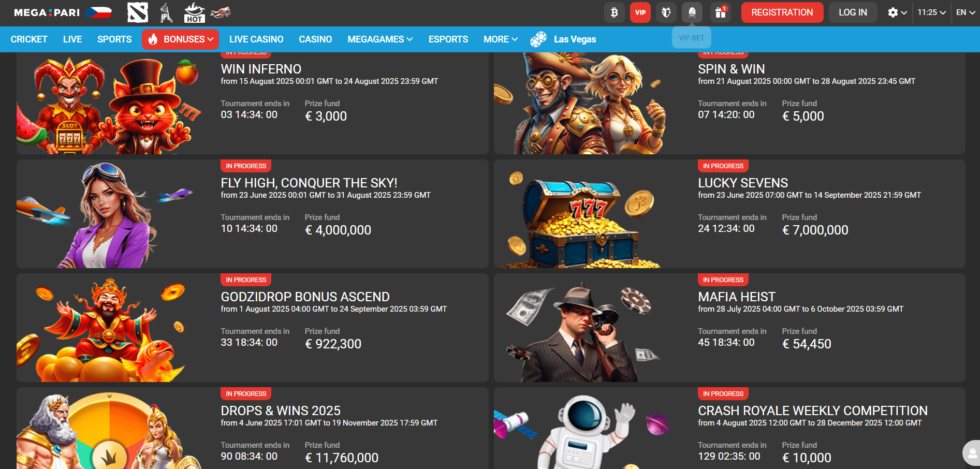The image size is (980, 469).
Task: Click the LOG IN button
Action: click(853, 12)
